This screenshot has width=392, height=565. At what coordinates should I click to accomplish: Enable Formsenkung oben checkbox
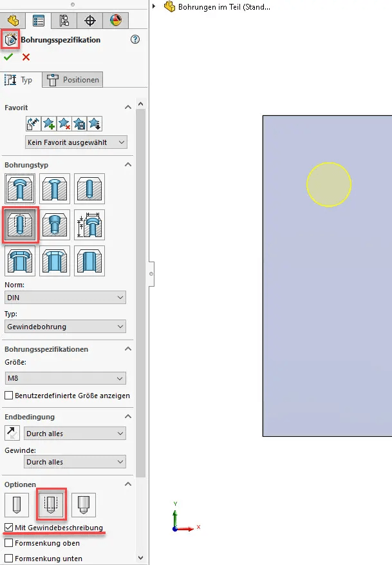[9, 543]
